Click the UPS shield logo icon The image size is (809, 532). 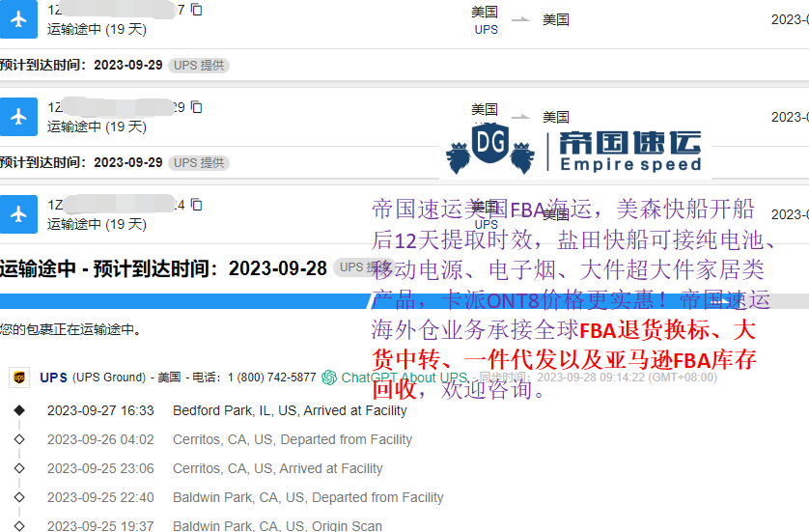point(19,378)
